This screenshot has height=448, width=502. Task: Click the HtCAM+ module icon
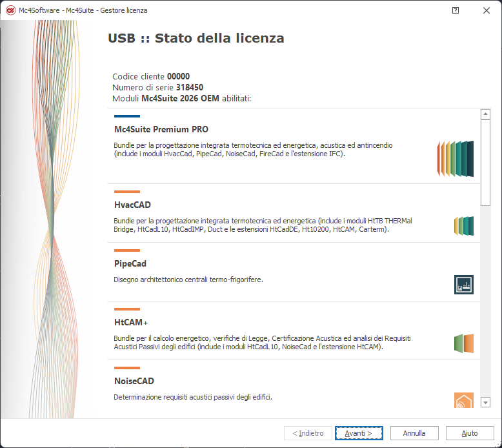[463, 343]
